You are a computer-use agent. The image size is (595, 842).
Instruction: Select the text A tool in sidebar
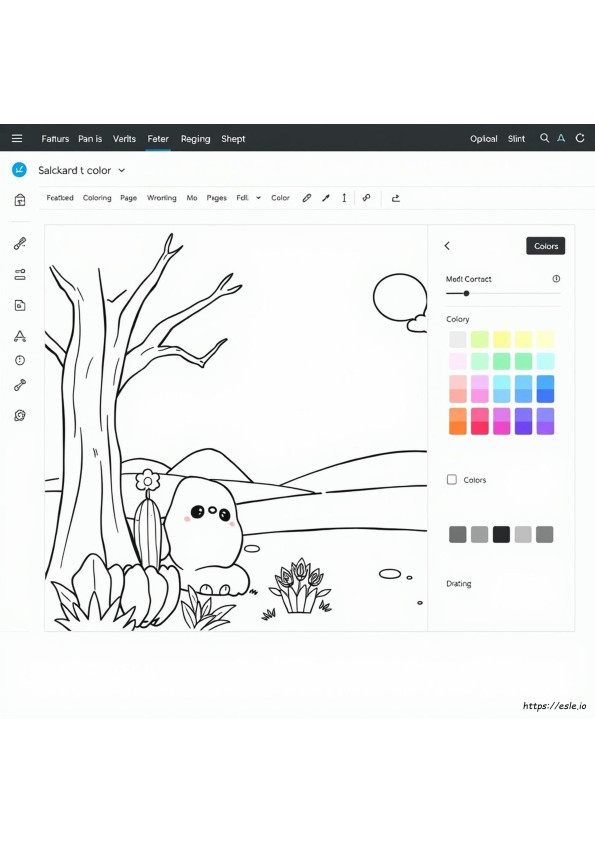20,336
